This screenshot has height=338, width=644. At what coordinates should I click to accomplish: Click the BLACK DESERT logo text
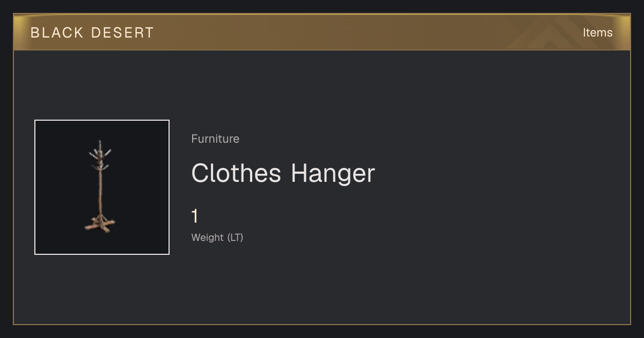(92, 33)
